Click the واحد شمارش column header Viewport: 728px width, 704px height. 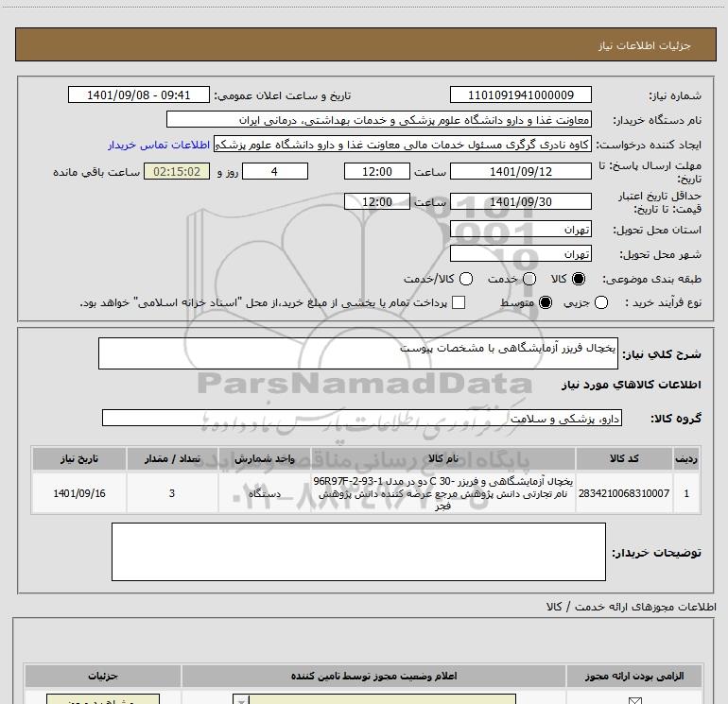[264, 459]
